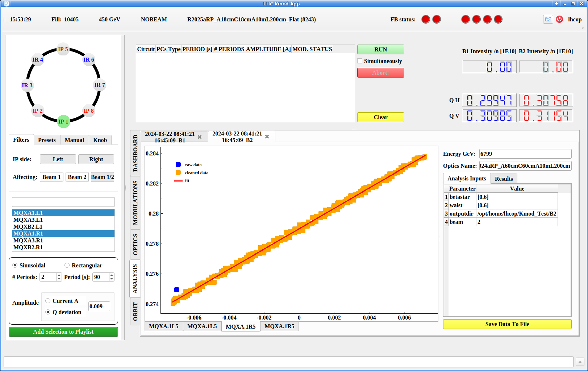Toggle the Beam 2 affecting filter
Screen dimensions: 588x371
(77, 177)
